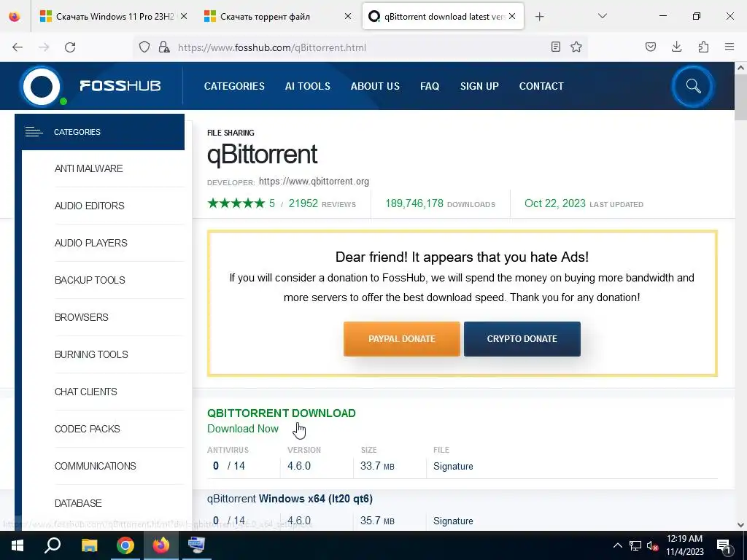Open Windows taskbar search
This screenshot has width=747, height=560.
click(x=53, y=545)
